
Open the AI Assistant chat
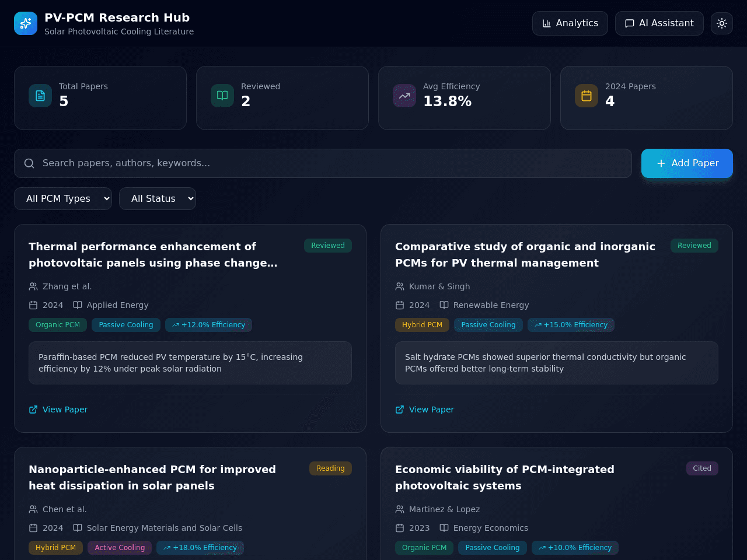pos(659,23)
